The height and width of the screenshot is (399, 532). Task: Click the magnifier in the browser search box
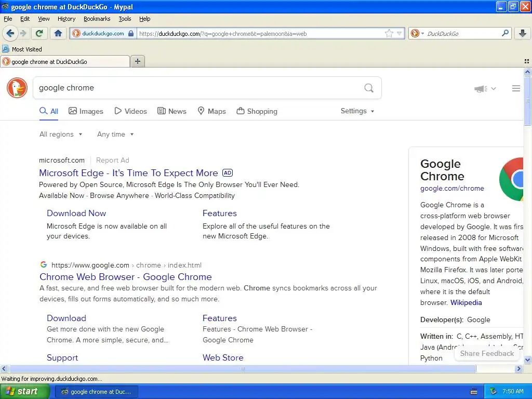coord(505,33)
